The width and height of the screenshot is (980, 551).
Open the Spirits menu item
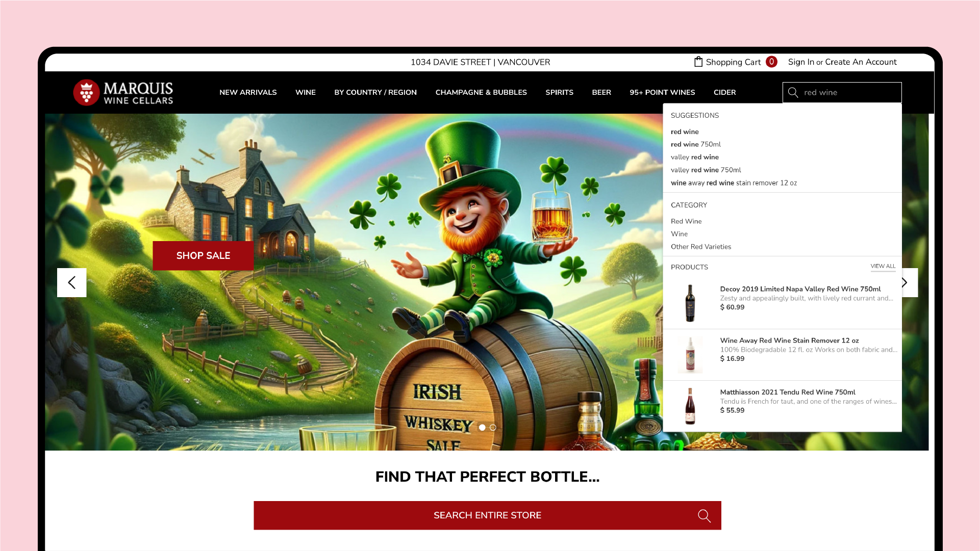(559, 92)
